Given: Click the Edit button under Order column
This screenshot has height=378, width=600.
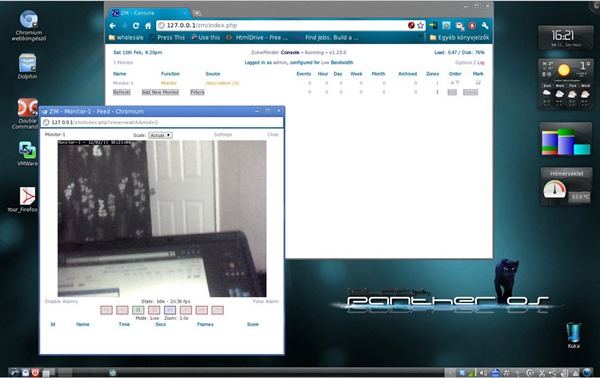Looking at the screenshot, I should [452, 92].
